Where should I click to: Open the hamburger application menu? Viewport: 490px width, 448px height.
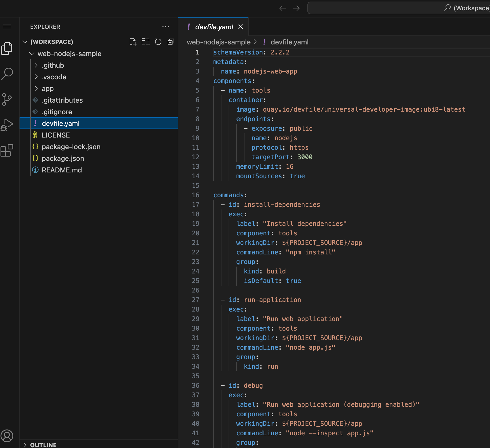(x=7, y=27)
